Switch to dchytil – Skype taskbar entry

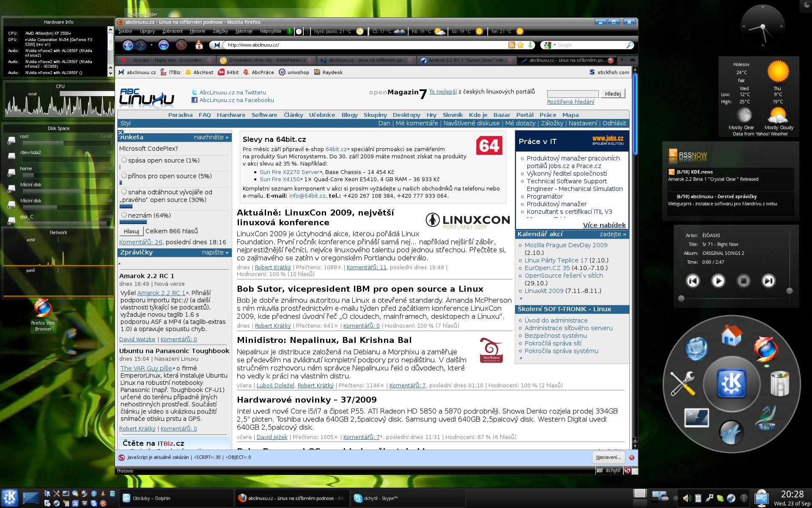(x=407, y=498)
